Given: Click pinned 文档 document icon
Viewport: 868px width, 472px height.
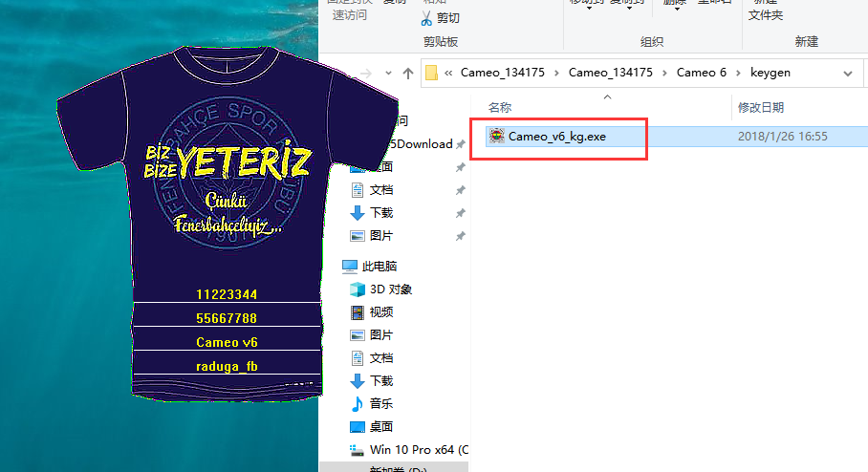Looking at the screenshot, I should tap(358, 190).
